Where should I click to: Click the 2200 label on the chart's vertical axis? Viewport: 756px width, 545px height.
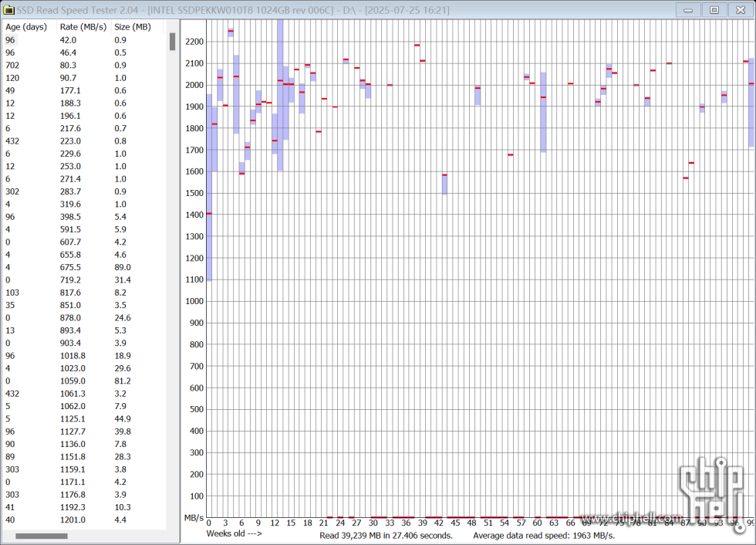pos(194,42)
